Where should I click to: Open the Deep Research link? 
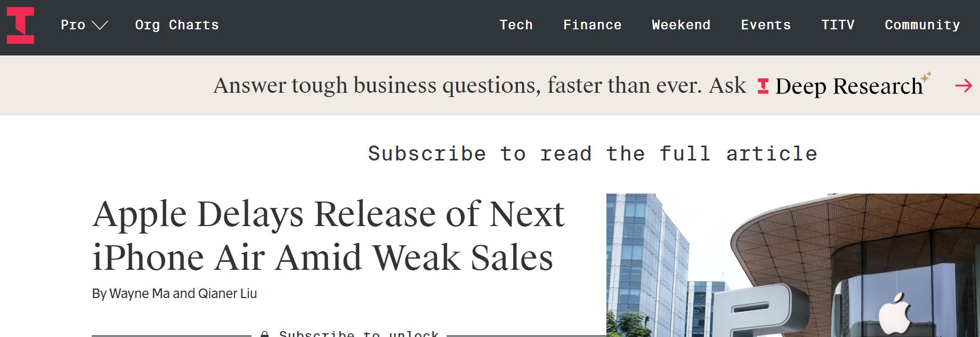pos(848,86)
